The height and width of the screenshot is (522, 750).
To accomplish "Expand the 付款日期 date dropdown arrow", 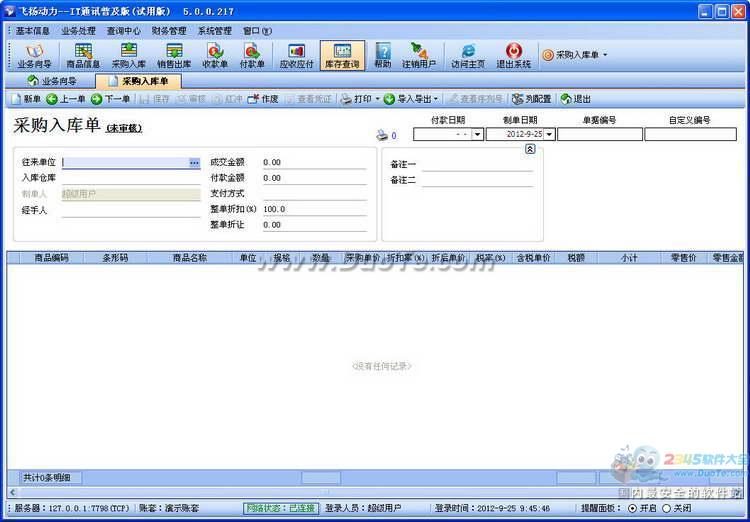I will click(477, 134).
